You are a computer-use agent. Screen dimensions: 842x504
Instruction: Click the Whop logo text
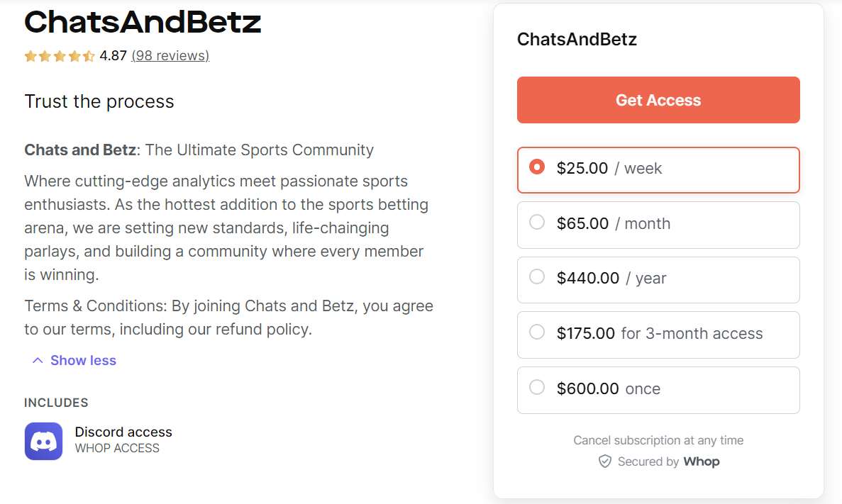click(x=702, y=461)
